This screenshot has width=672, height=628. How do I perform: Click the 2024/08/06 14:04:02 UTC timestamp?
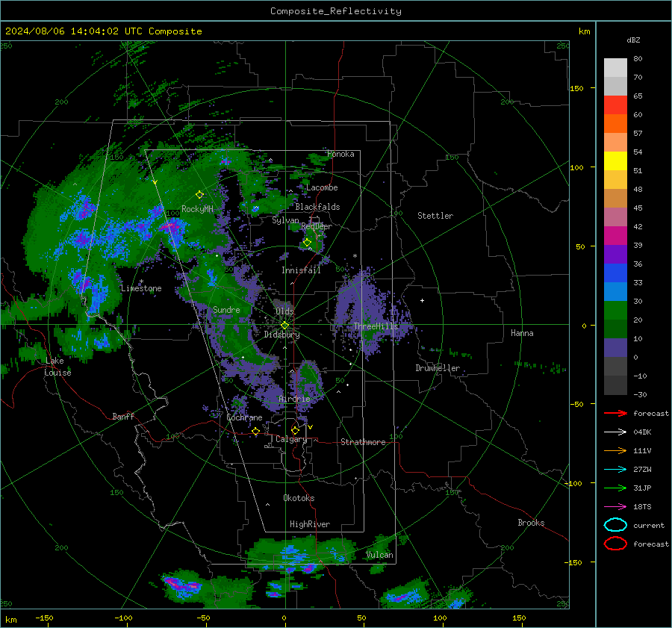coord(74,31)
